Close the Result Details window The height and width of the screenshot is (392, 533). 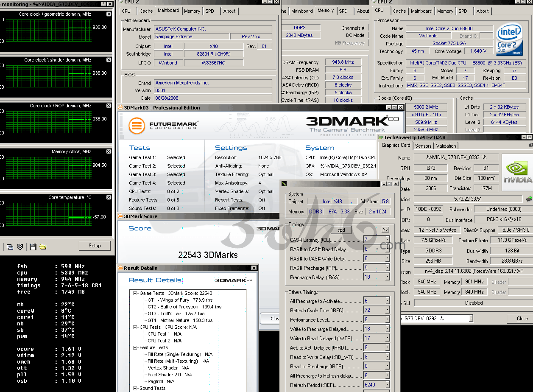(x=254, y=268)
